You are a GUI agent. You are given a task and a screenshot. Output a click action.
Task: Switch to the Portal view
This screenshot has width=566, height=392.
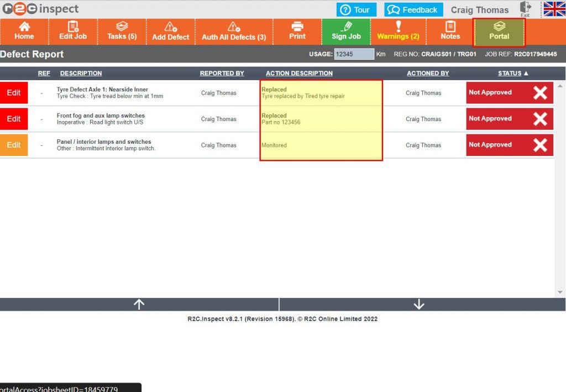[x=499, y=32]
